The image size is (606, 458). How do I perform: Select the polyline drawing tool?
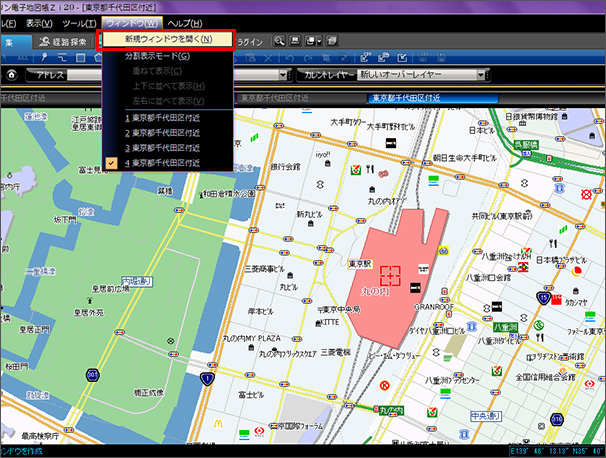62,58
